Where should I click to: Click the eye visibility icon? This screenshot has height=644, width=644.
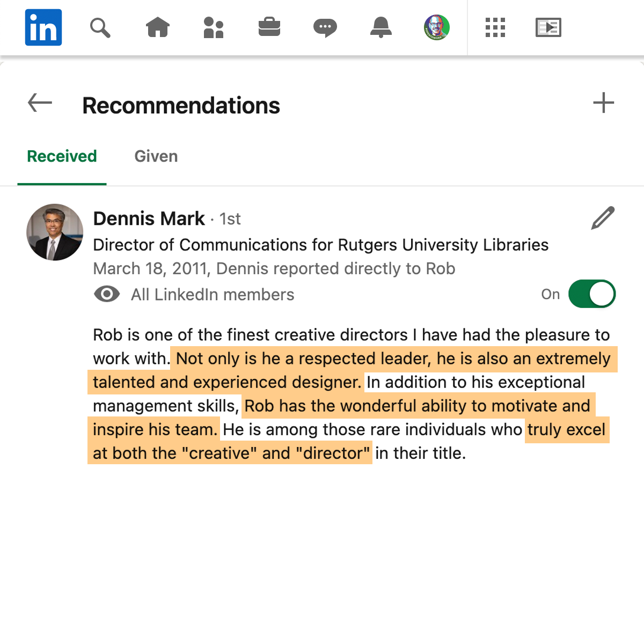coord(107,294)
